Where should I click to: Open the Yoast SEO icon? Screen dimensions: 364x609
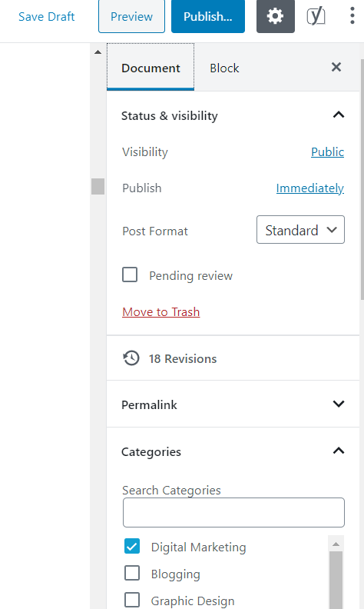point(316,16)
